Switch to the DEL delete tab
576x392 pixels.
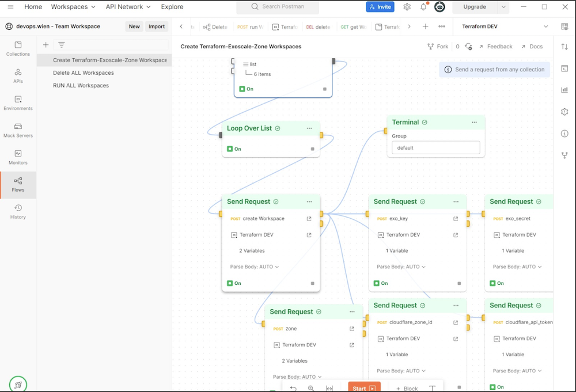click(318, 27)
